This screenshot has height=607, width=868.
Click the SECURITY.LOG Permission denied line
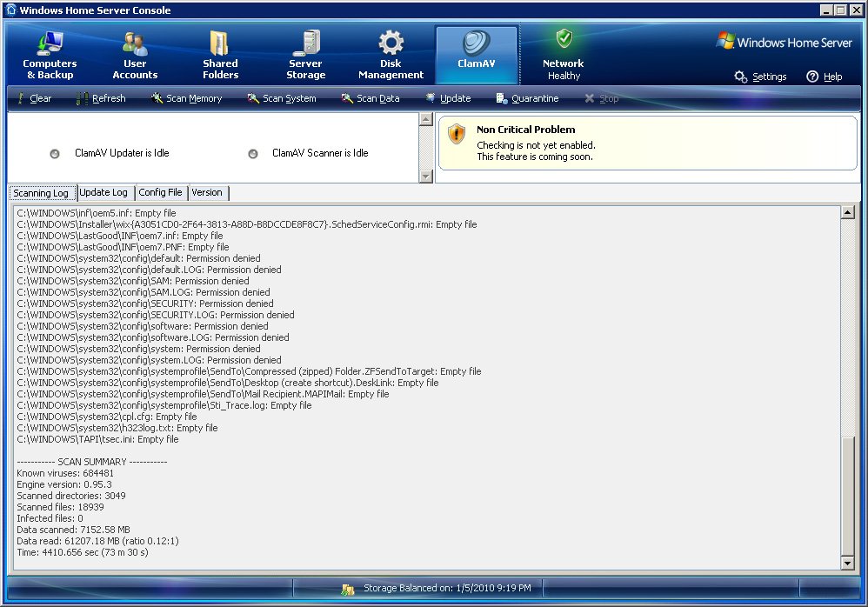tap(156, 315)
